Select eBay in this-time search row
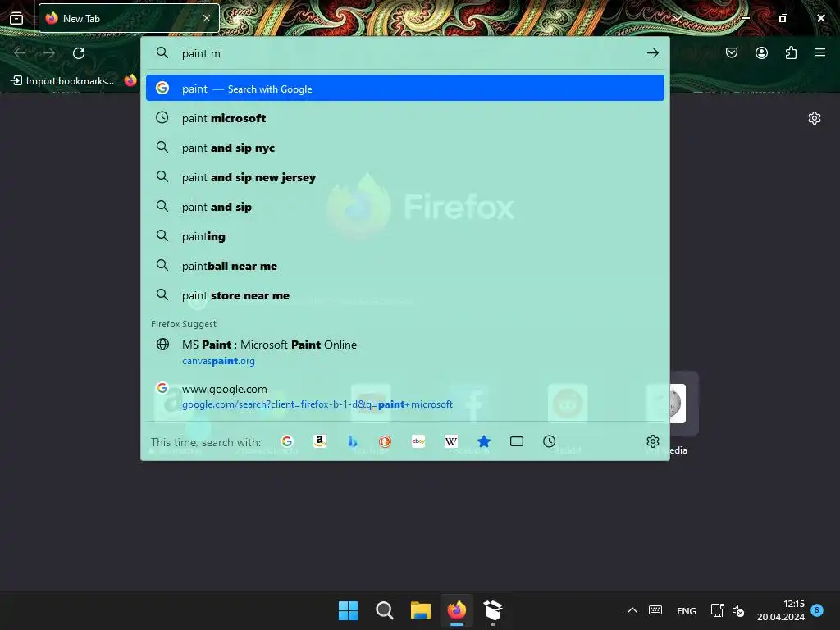The image size is (840, 630). (x=418, y=441)
